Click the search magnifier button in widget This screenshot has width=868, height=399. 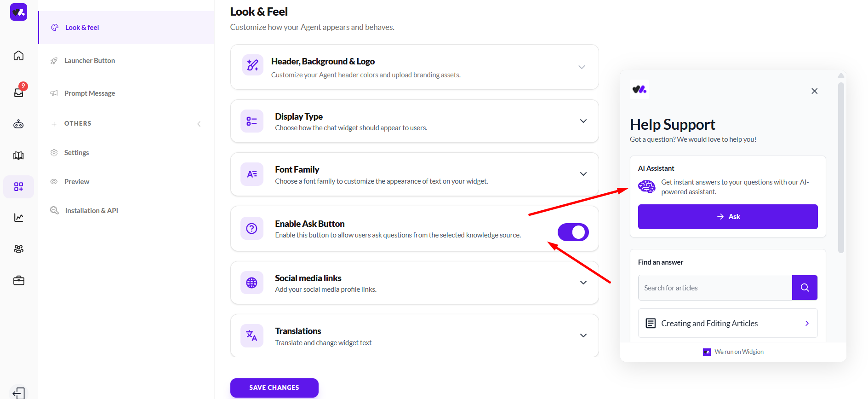[x=805, y=288]
